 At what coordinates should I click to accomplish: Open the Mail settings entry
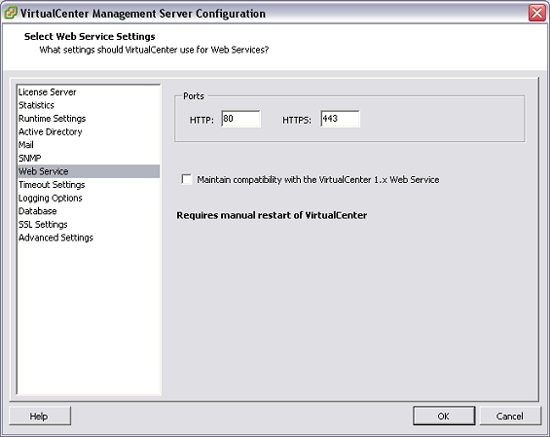[x=26, y=144]
